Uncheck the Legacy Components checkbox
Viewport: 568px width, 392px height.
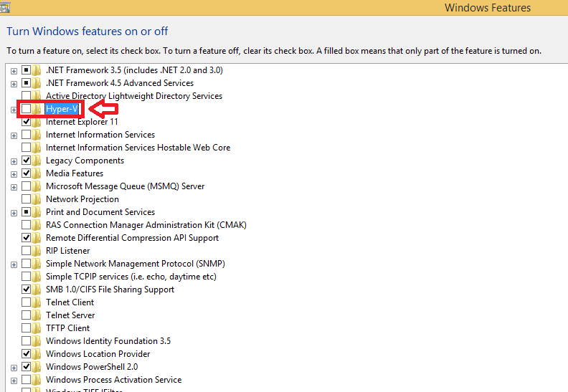click(26, 160)
